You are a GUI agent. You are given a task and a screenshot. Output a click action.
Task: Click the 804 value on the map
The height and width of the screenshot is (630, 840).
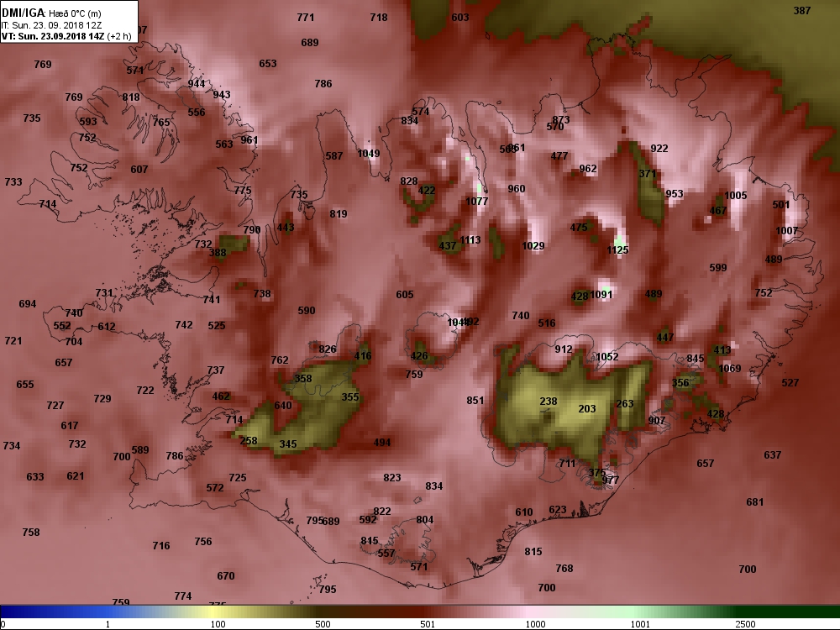[425, 520]
